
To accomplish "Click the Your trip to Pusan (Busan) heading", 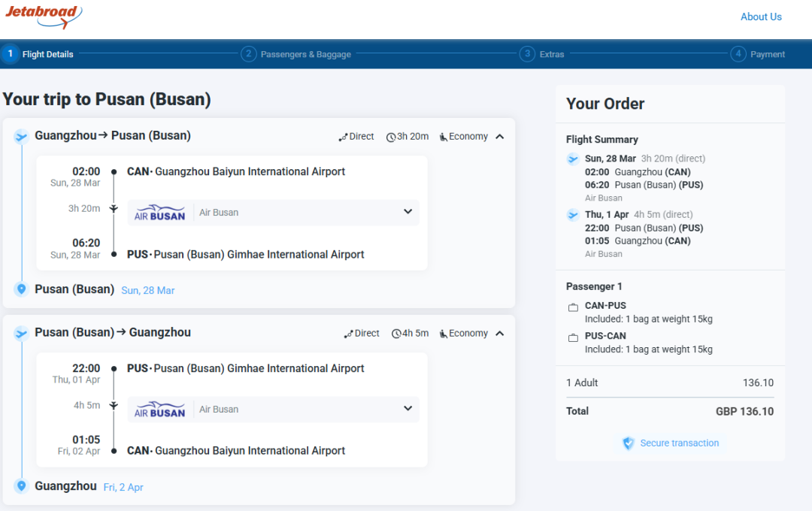I will pyautogui.click(x=107, y=99).
